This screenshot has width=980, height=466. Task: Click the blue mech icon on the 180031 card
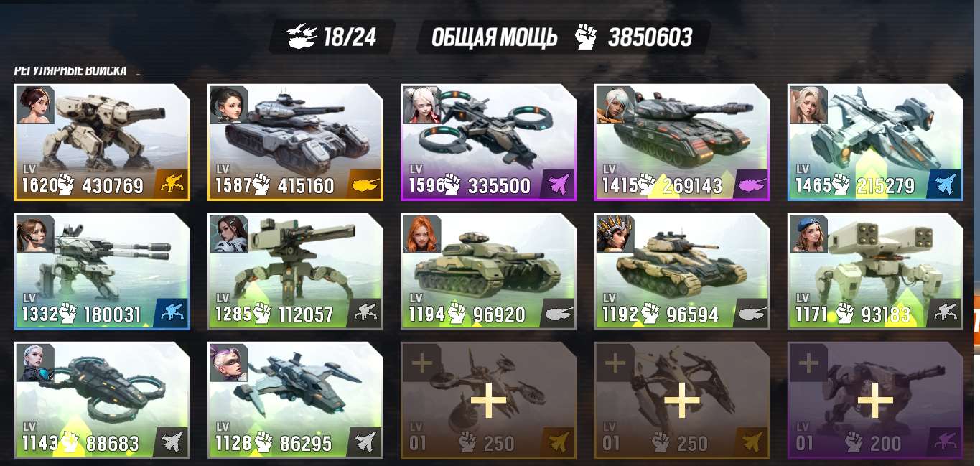[x=172, y=313]
